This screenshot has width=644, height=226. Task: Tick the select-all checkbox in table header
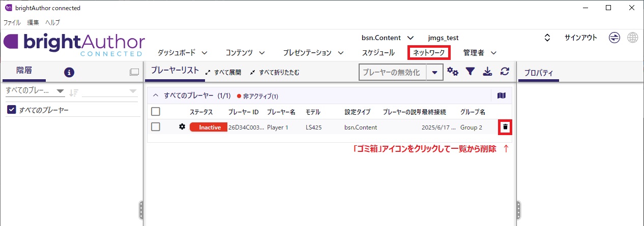tap(156, 111)
